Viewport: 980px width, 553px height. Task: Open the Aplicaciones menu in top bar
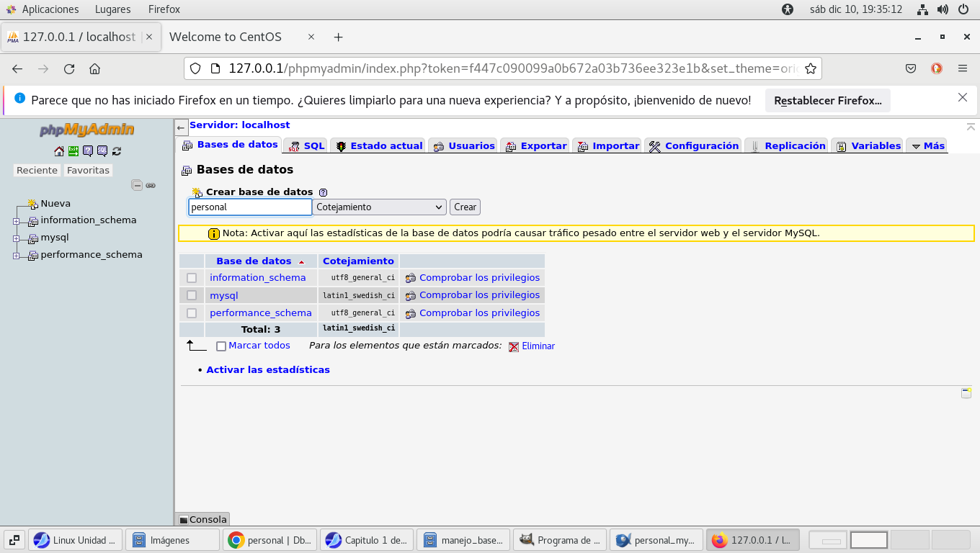(x=50, y=9)
